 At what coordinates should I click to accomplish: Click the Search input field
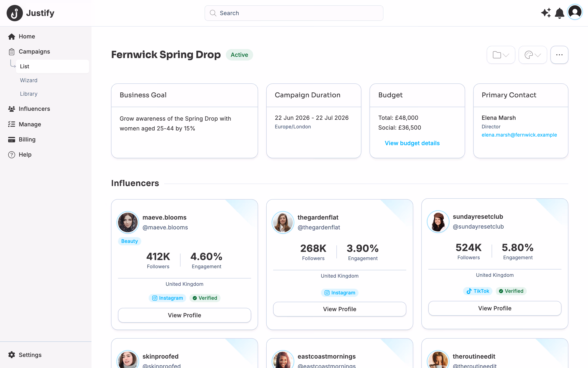click(294, 13)
